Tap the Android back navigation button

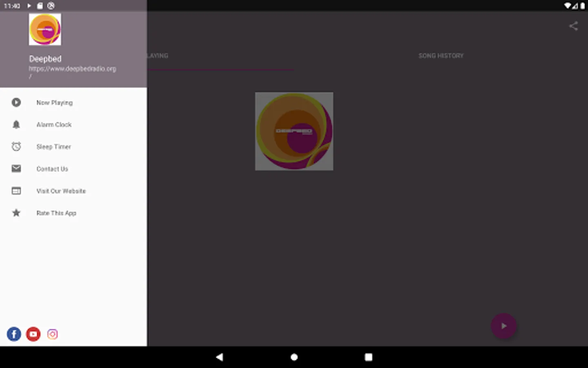[220, 357]
